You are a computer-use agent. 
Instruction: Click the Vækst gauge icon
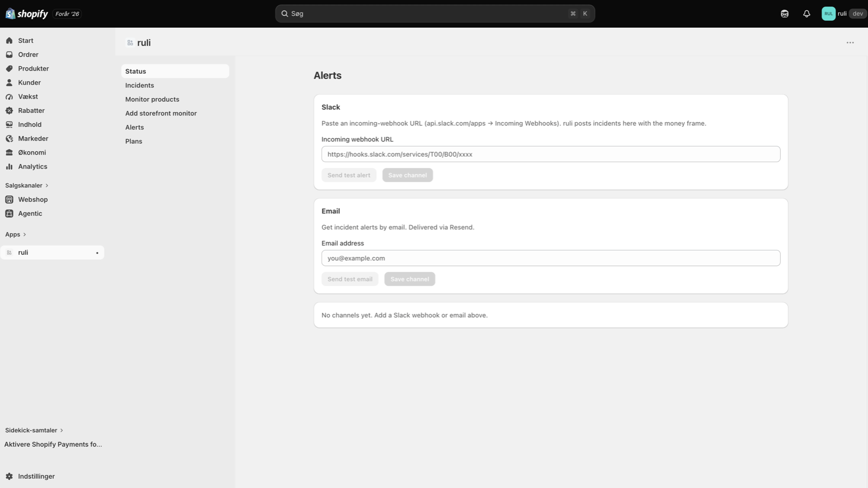(x=9, y=97)
